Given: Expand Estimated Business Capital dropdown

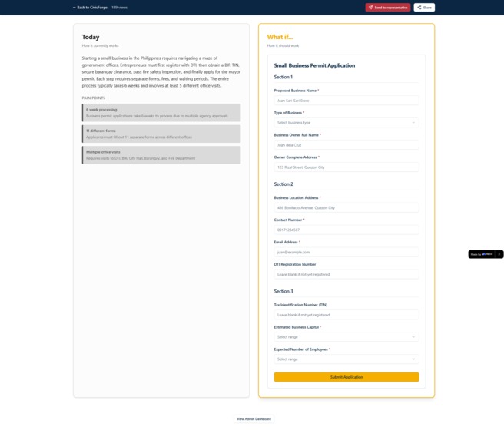Looking at the screenshot, I should (x=346, y=337).
